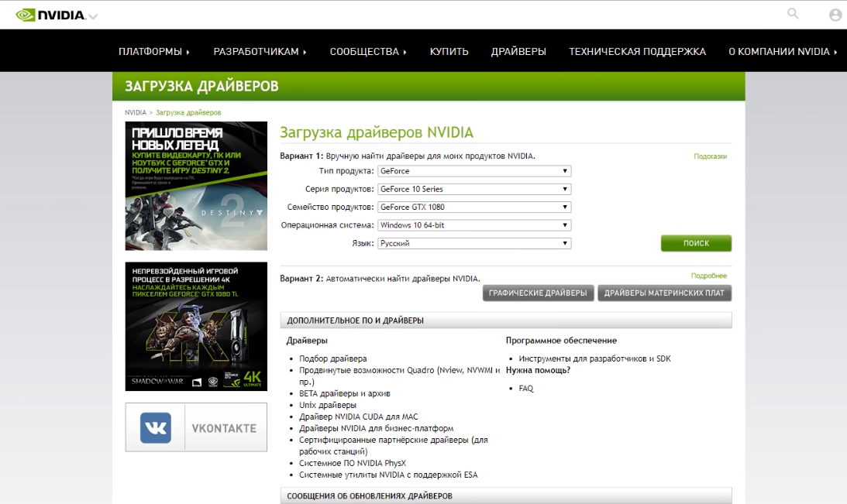The image size is (847, 504).
Task: Click the Программное обеспечение heading
Action: point(561,341)
